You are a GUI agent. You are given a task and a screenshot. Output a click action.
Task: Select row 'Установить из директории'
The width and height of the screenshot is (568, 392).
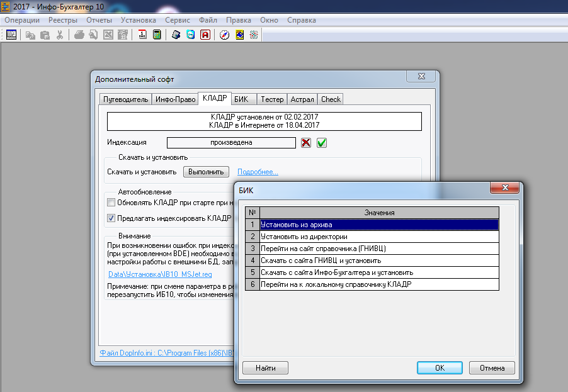click(x=379, y=237)
